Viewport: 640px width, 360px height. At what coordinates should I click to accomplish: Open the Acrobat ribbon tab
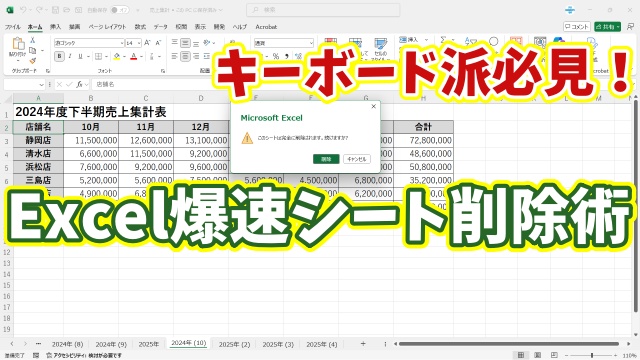pos(266,27)
